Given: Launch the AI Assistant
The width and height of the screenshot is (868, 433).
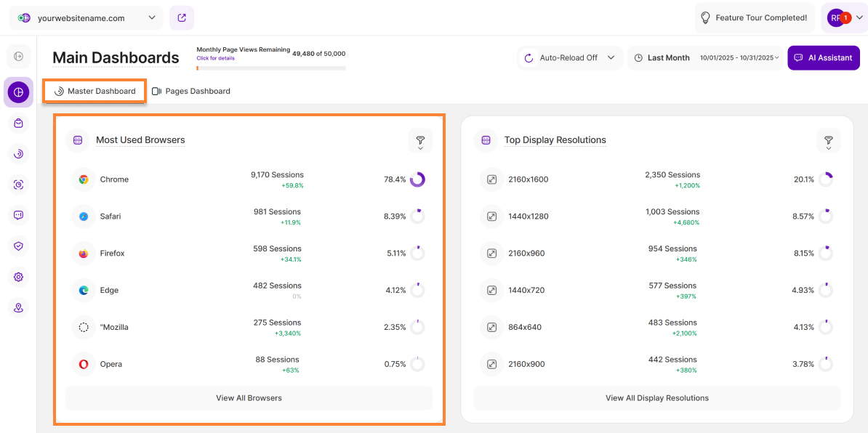Looking at the screenshot, I should pos(823,58).
